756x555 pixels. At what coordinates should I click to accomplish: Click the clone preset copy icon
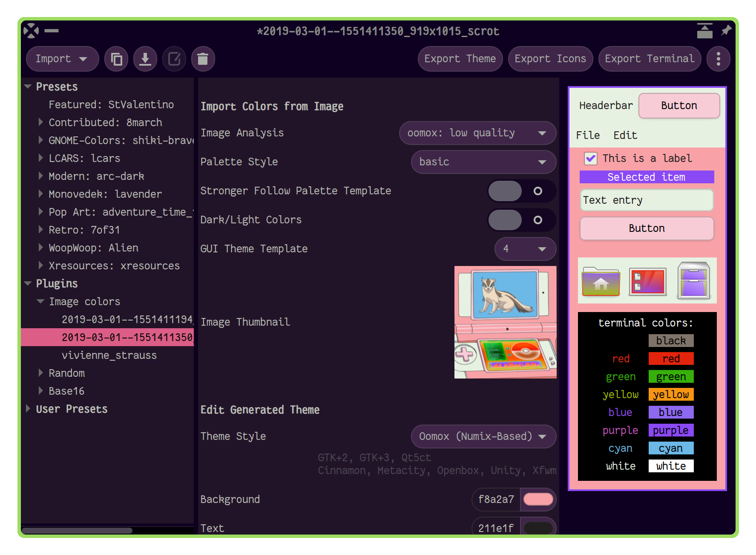pyautogui.click(x=116, y=59)
